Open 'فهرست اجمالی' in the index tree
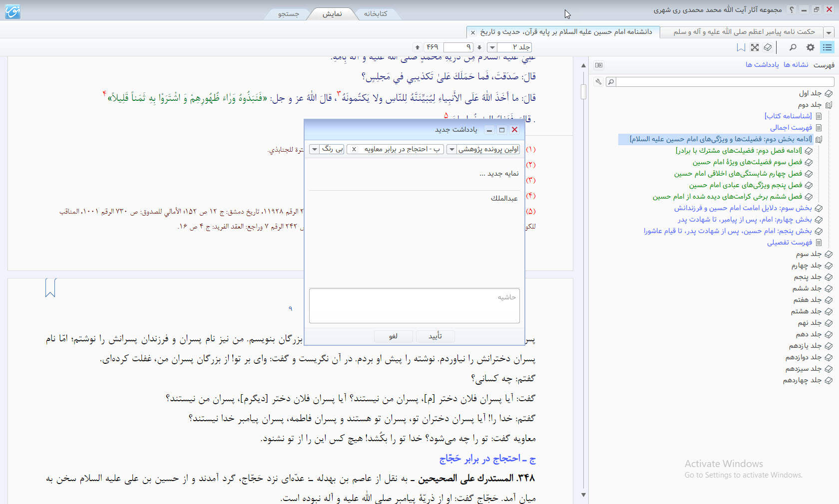 point(791,128)
